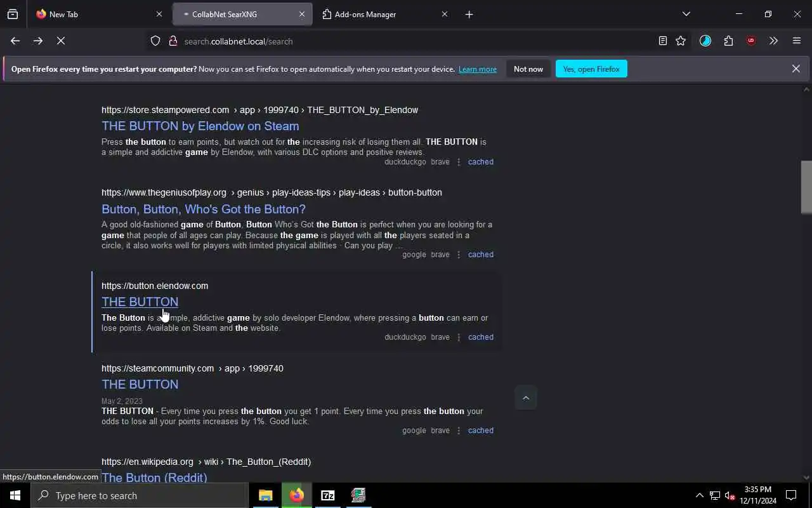Close the CollabNet SearXNG tab

coord(302,14)
